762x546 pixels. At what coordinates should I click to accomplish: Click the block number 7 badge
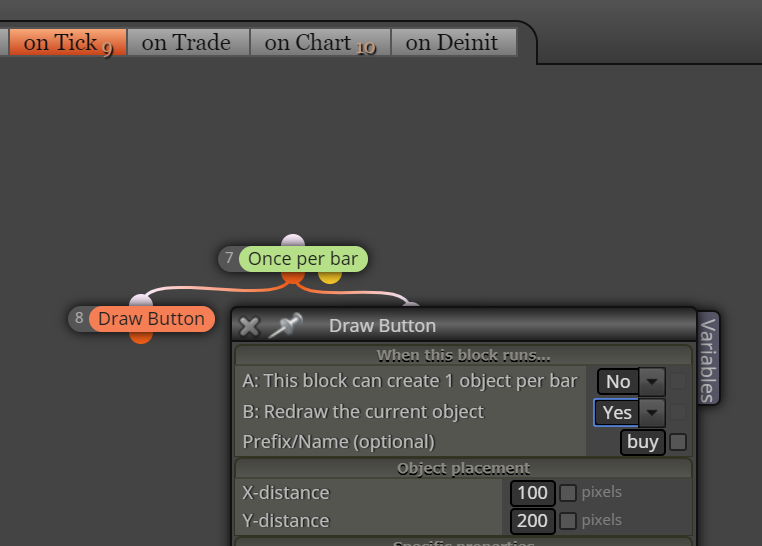(x=229, y=258)
